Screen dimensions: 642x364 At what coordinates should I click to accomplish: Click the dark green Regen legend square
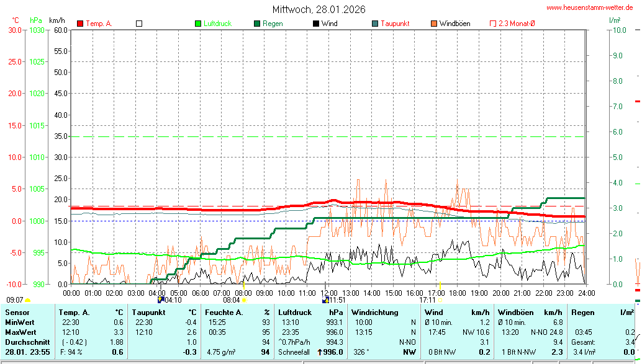tap(257, 24)
